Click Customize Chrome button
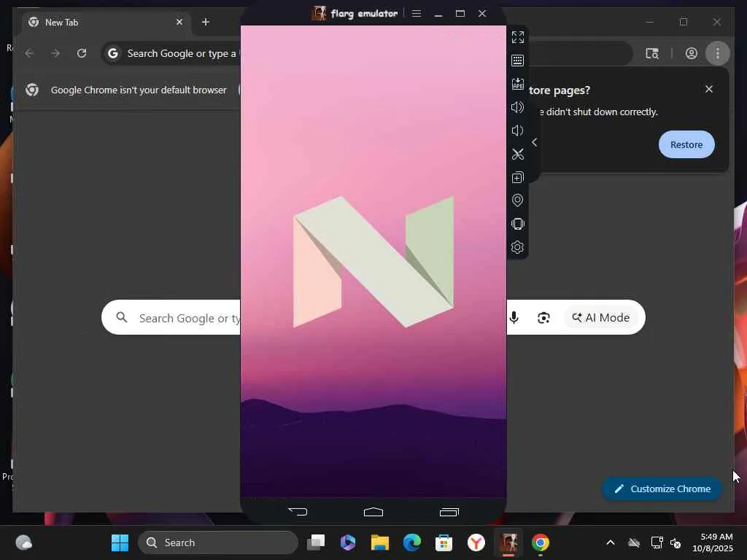This screenshot has width=747, height=560. [x=662, y=489]
